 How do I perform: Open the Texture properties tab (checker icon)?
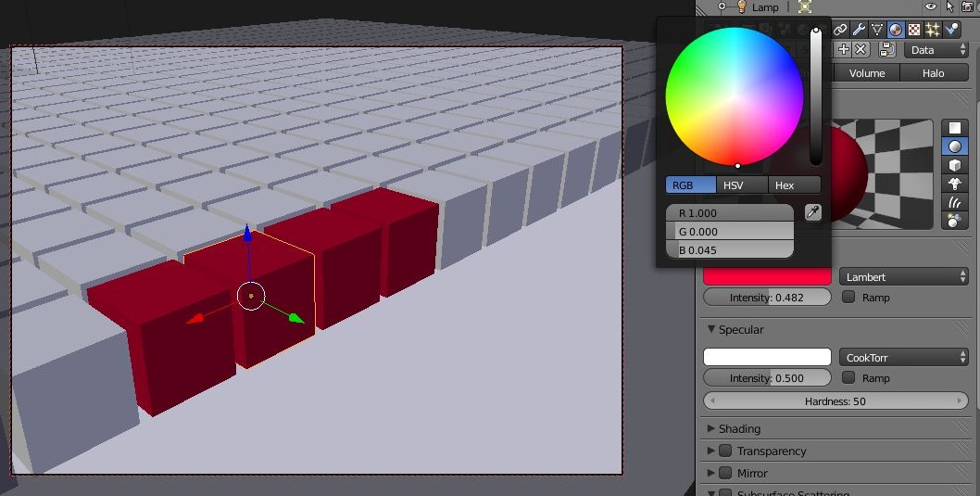pos(913,30)
